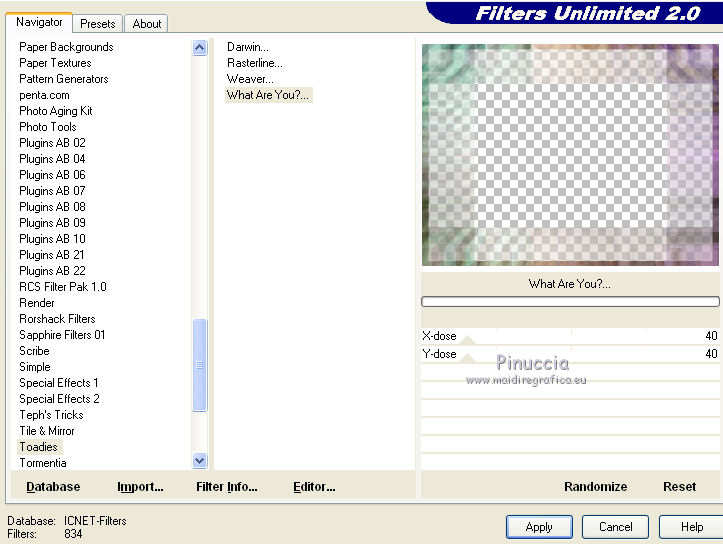Select Scribe category
Image resolution: width=723 pixels, height=544 pixels.
click(x=34, y=351)
